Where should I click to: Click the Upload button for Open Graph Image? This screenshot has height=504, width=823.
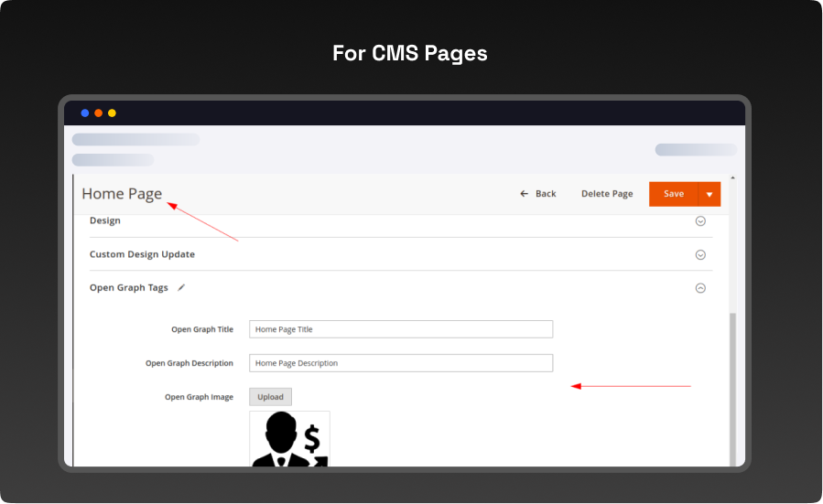click(270, 397)
